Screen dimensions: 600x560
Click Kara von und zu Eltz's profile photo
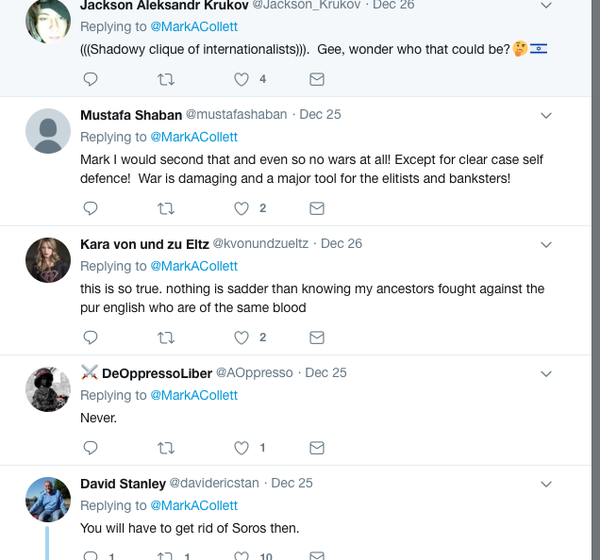click(x=47, y=260)
